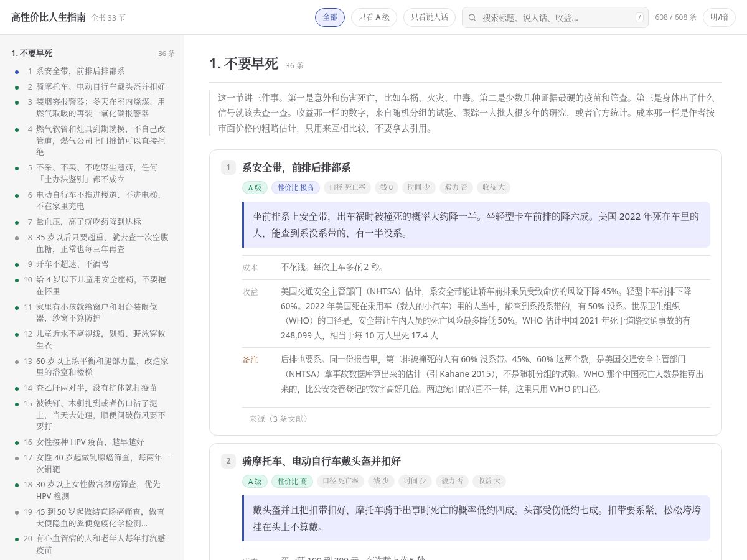Go to sidebar item 16 女性接种 HPV 疫苗

92,442
